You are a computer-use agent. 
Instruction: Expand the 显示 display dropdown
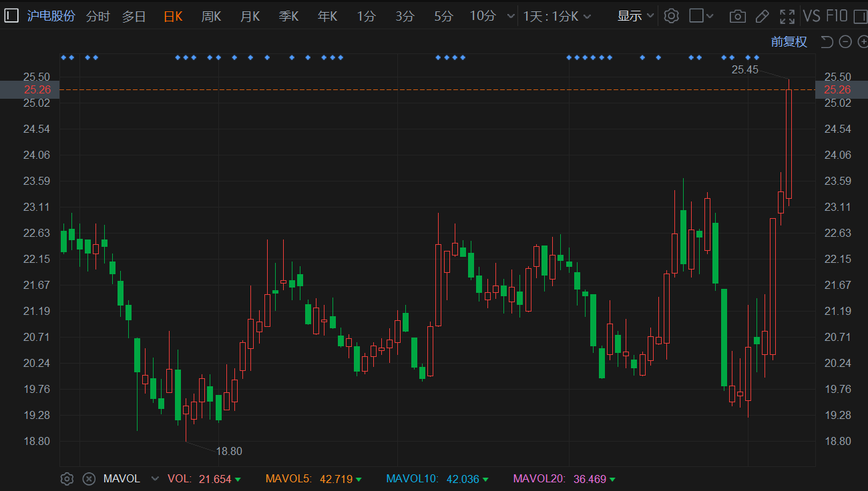(635, 16)
